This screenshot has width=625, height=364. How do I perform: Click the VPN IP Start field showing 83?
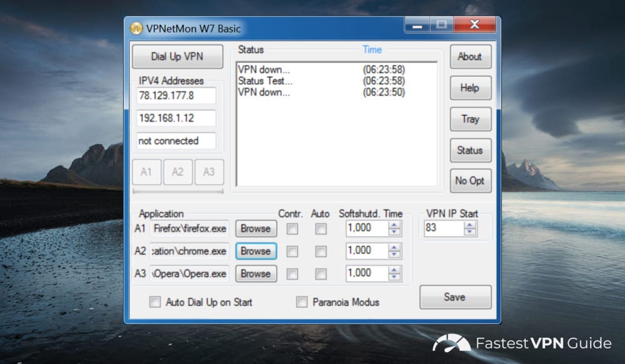pyautogui.click(x=444, y=228)
